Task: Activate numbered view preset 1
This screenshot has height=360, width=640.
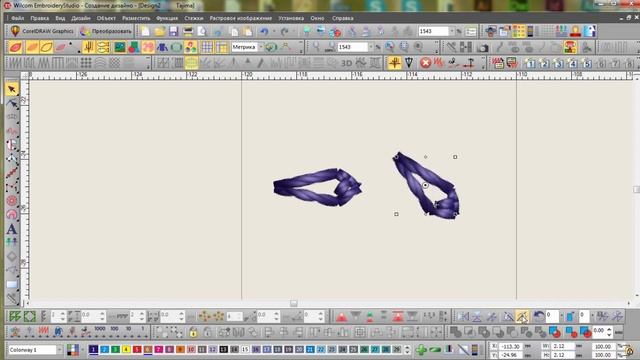Action: (530, 63)
